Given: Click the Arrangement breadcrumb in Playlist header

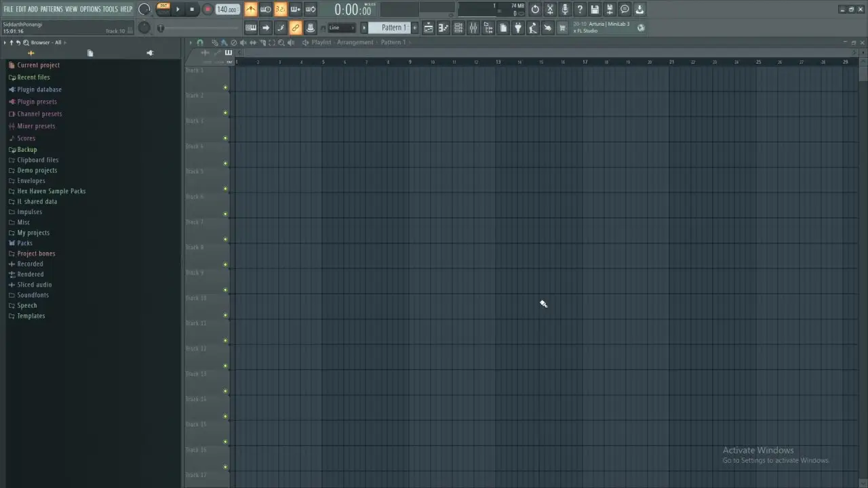Looking at the screenshot, I should pyautogui.click(x=355, y=43).
